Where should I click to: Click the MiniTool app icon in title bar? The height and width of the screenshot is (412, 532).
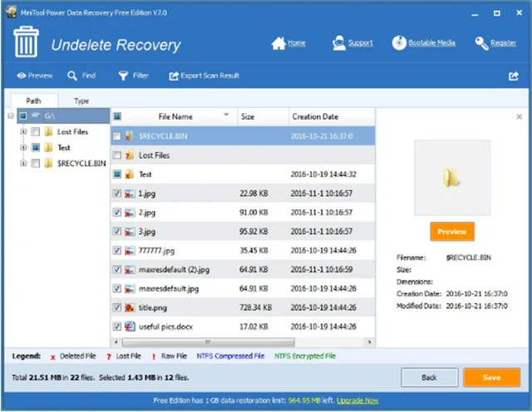11,12
